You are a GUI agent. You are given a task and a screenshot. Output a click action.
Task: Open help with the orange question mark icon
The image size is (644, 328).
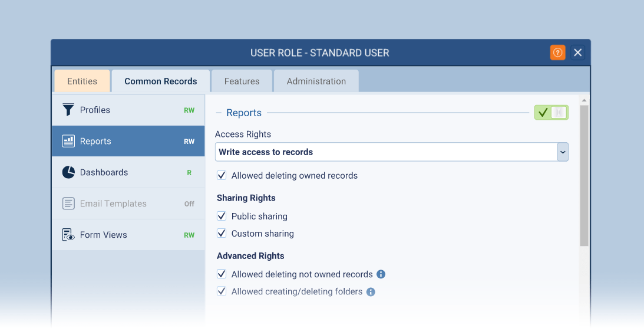coord(557,53)
